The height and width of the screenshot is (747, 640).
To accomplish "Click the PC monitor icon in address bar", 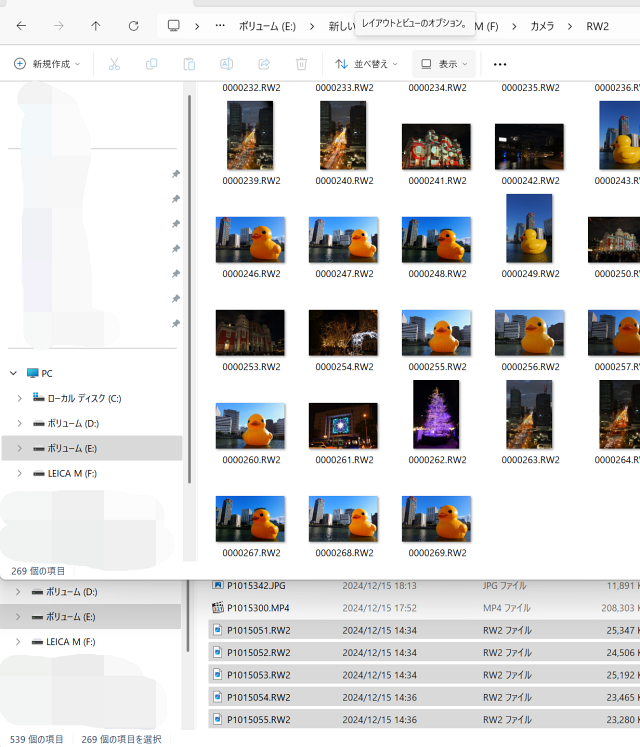I will pyautogui.click(x=173, y=26).
